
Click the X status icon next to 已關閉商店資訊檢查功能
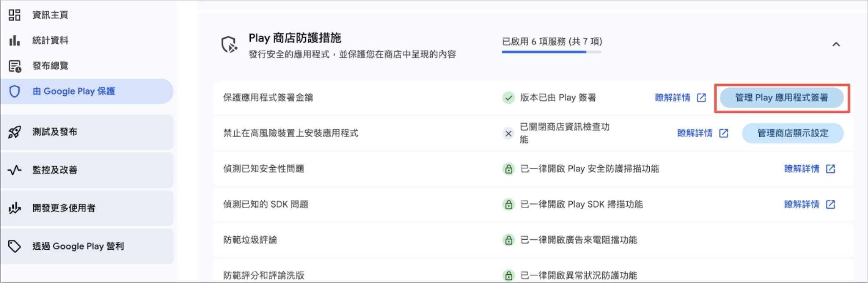[508, 134]
